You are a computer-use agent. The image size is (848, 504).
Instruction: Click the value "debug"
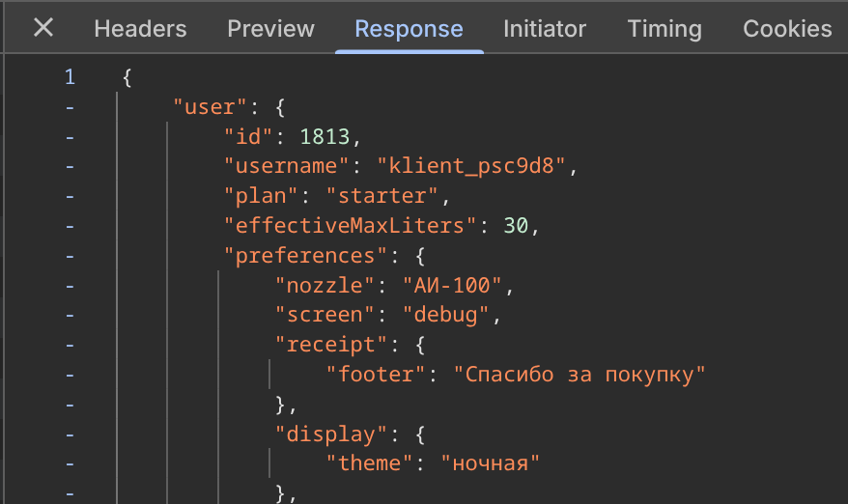tap(445, 315)
